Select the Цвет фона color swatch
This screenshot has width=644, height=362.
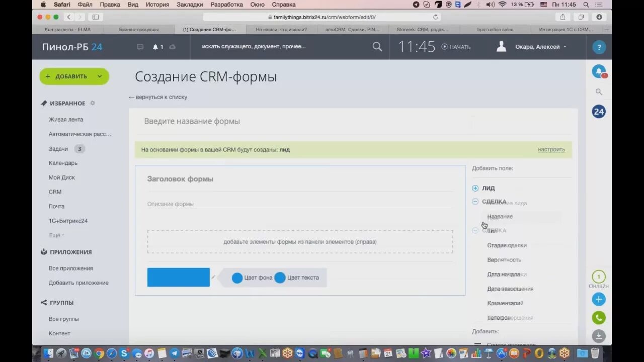click(237, 277)
